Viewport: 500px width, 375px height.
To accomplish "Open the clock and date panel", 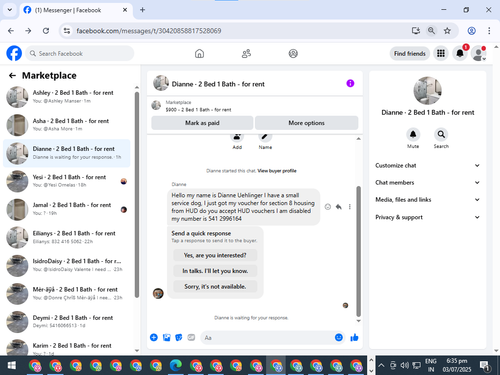I will tap(457, 365).
